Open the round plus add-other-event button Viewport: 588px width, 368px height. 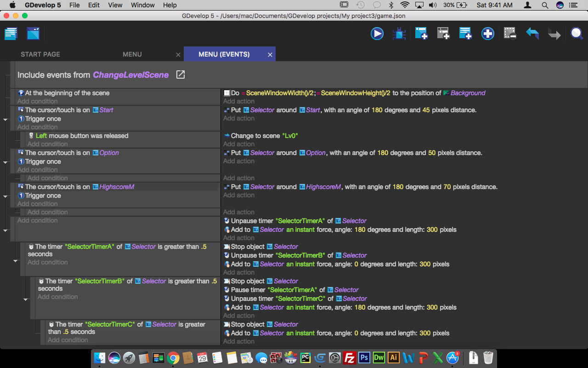coord(488,34)
